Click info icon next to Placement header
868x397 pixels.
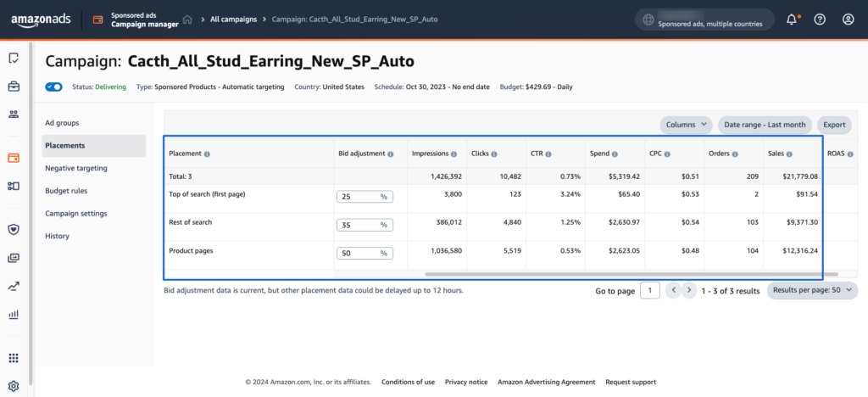tap(207, 154)
